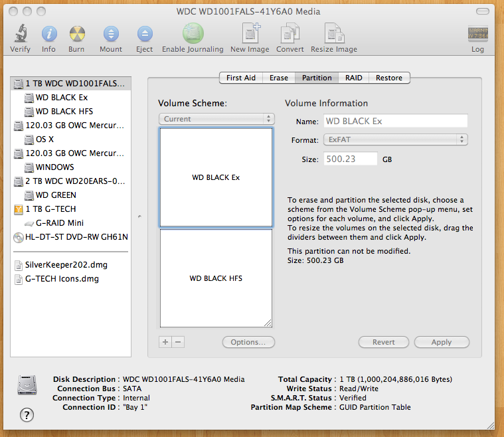Click the Mount toolbar icon
This screenshot has width=504, height=437.
111,33
